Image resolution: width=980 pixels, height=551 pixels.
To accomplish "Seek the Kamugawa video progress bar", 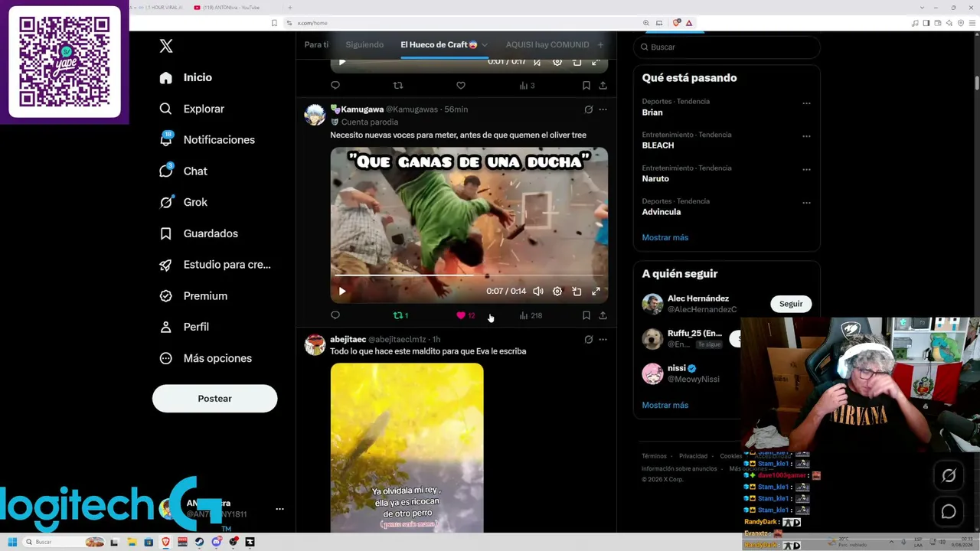I will click(x=469, y=275).
